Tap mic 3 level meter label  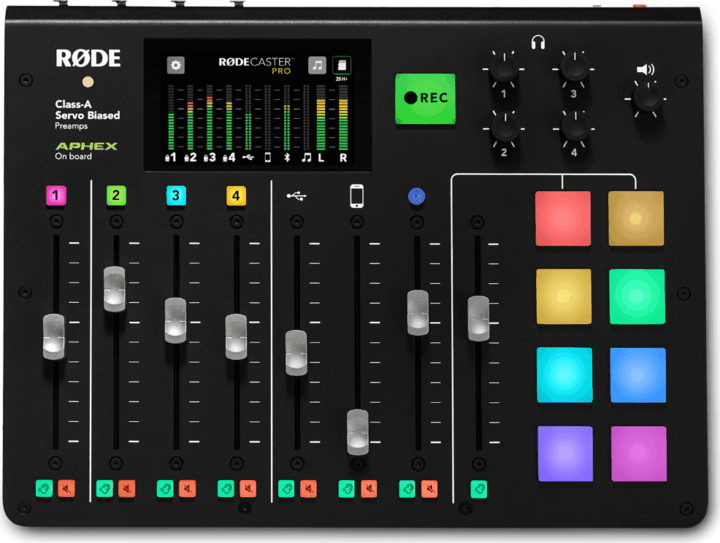209,158
